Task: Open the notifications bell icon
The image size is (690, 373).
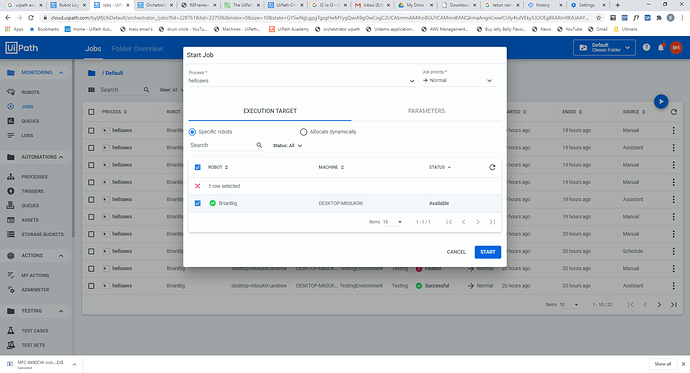Action: coord(661,48)
